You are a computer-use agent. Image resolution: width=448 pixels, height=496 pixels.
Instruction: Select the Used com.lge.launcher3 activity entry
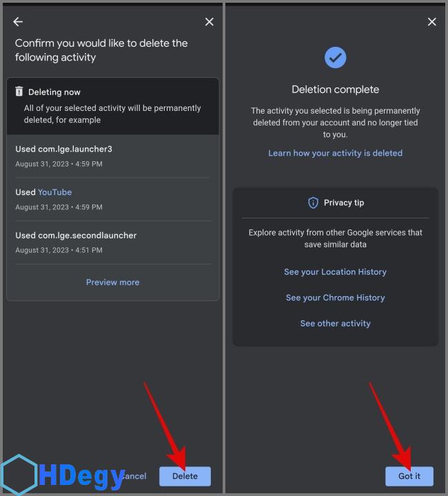(x=112, y=156)
